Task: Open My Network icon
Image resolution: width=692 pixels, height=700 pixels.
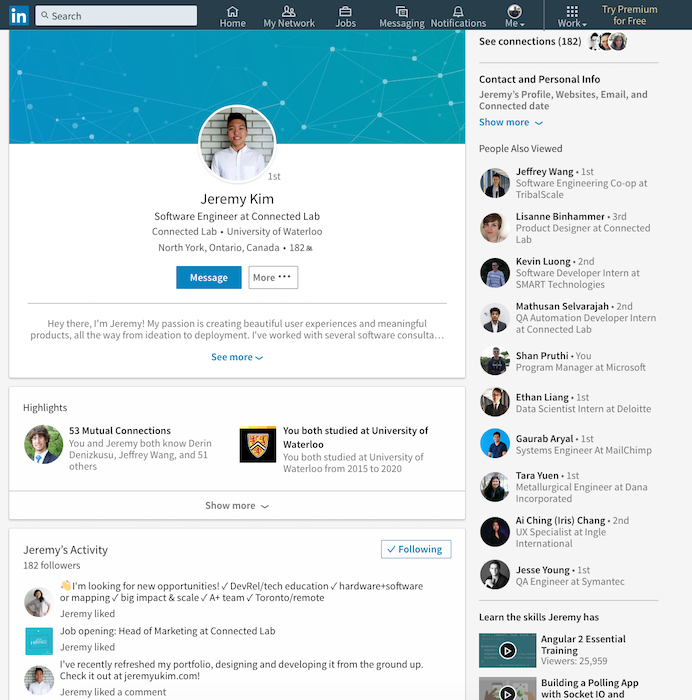Action: [x=289, y=11]
